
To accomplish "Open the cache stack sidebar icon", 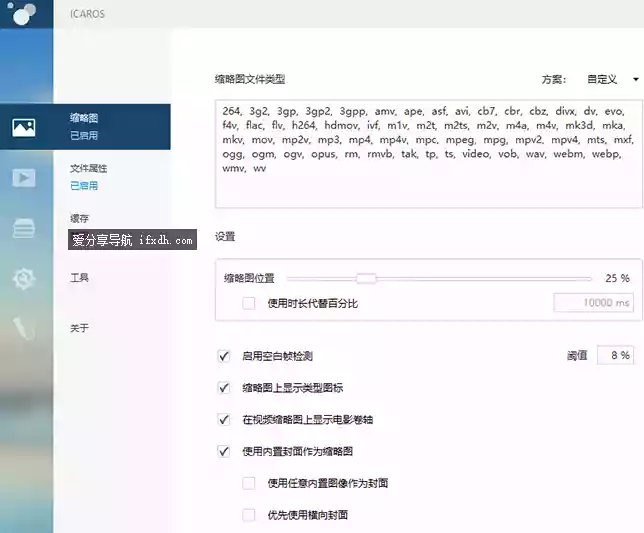I will (x=24, y=228).
